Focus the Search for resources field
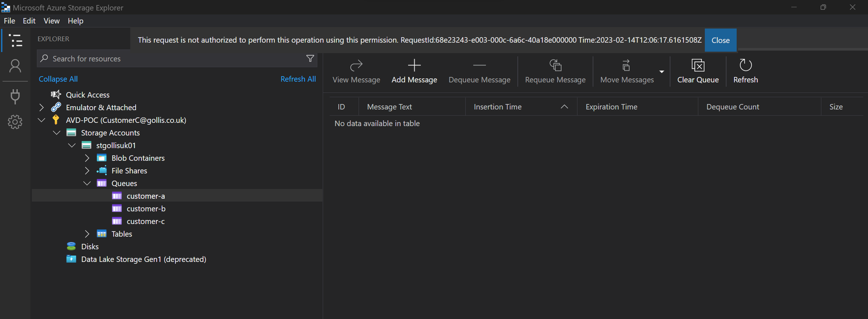868x319 pixels. click(x=177, y=59)
